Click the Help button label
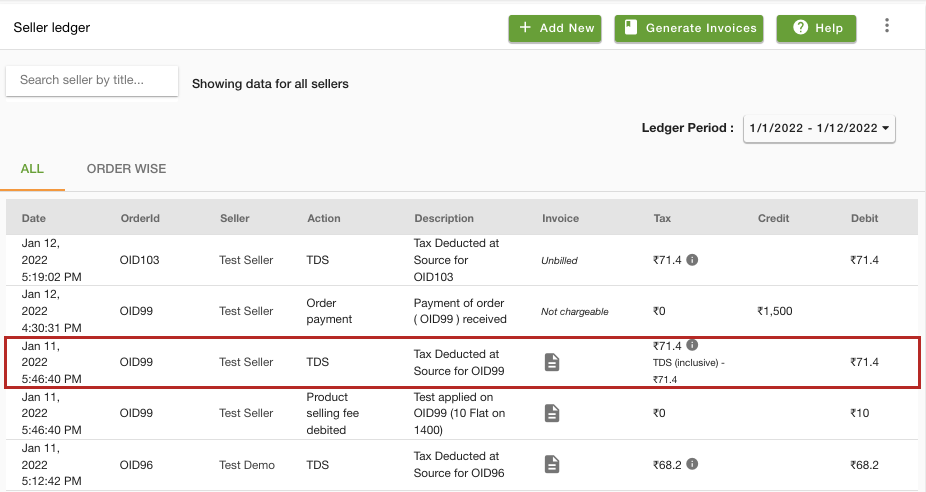Screen dimensions: 926x492 (829, 28)
